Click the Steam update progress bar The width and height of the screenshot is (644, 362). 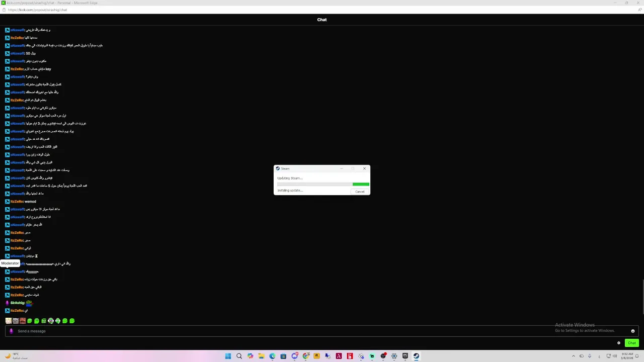tap(323, 185)
